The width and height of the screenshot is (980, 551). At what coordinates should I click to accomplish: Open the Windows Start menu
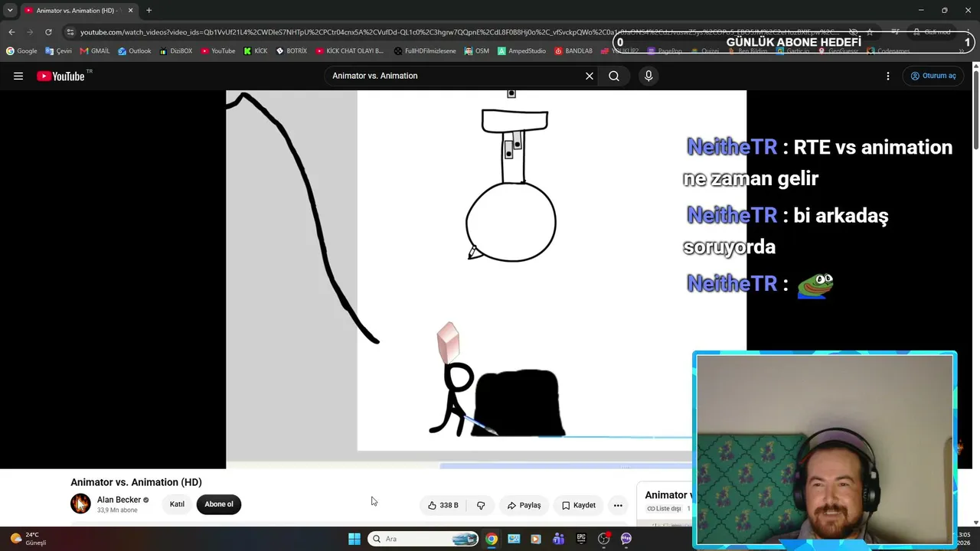(354, 539)
